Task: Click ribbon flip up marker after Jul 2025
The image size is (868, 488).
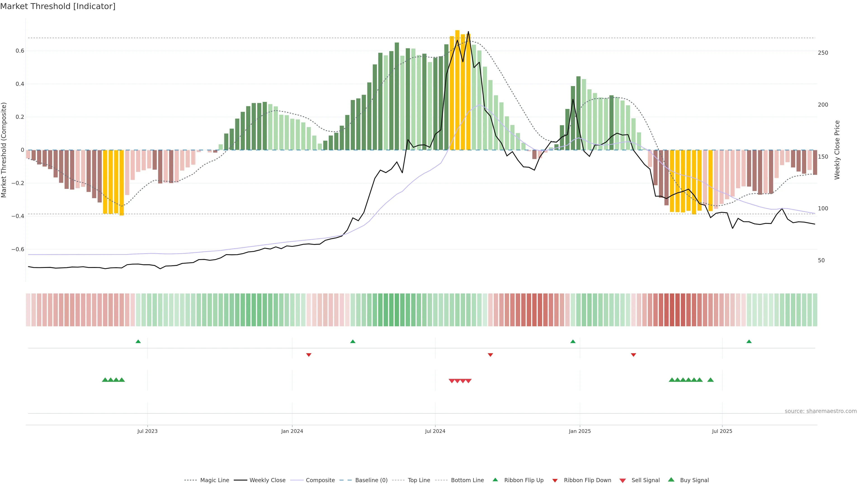Action: pos(749,342)
